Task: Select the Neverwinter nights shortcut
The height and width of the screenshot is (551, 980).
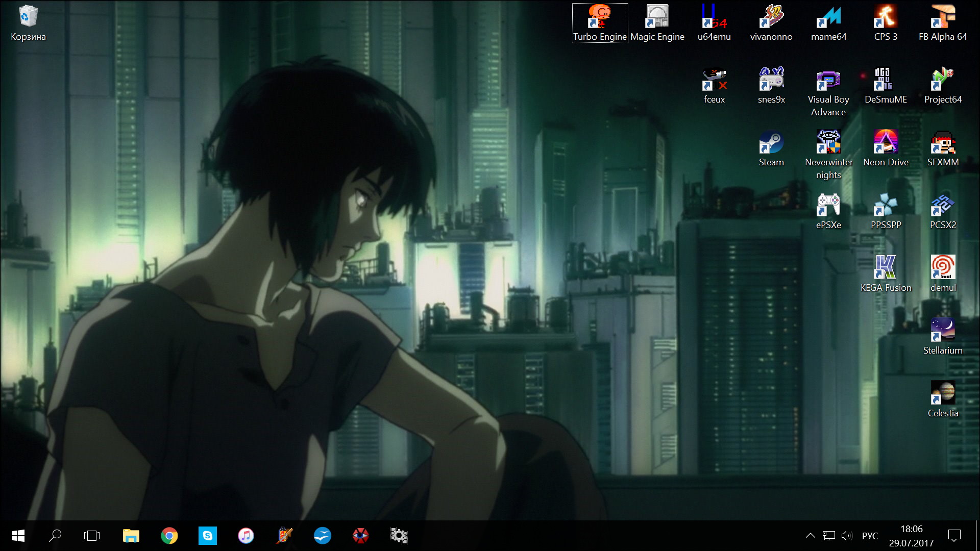Action: point(828,155)
